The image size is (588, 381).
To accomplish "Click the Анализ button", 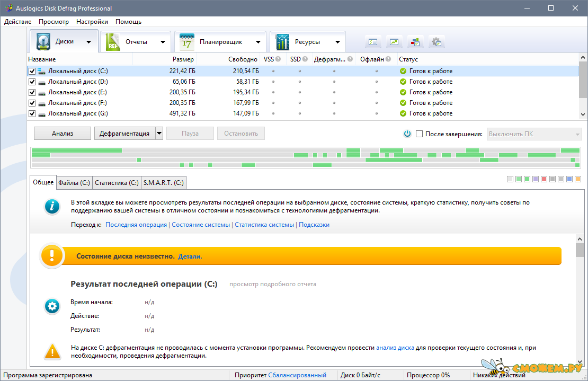I will tap(63, 134).
